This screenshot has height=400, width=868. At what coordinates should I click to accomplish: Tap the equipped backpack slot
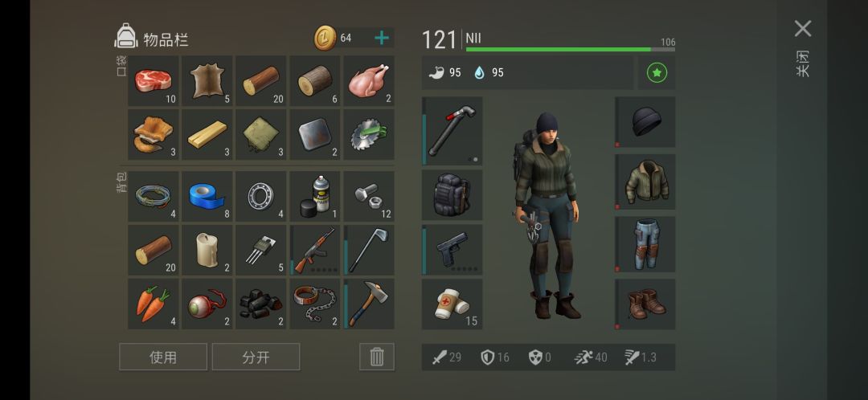452,195
